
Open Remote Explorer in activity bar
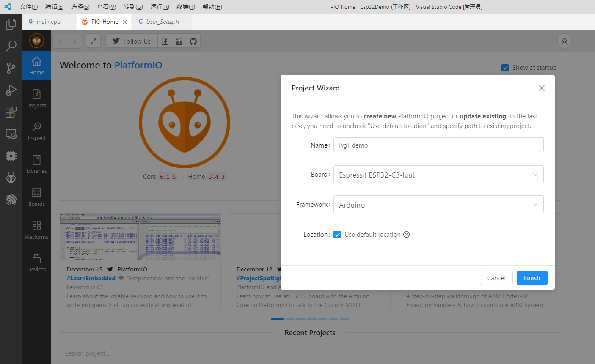click(11, 134)
